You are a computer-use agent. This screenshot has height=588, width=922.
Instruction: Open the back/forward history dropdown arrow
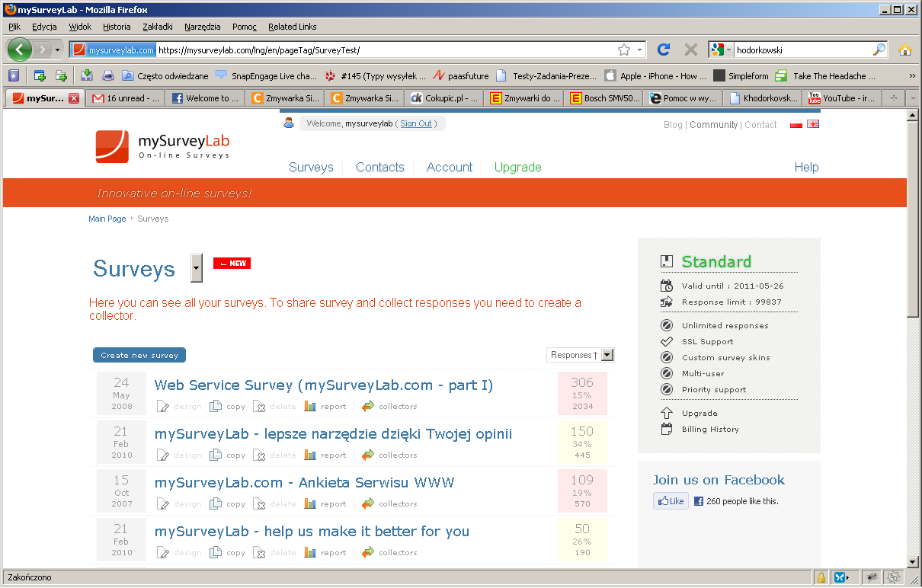(x=57, y=50)
